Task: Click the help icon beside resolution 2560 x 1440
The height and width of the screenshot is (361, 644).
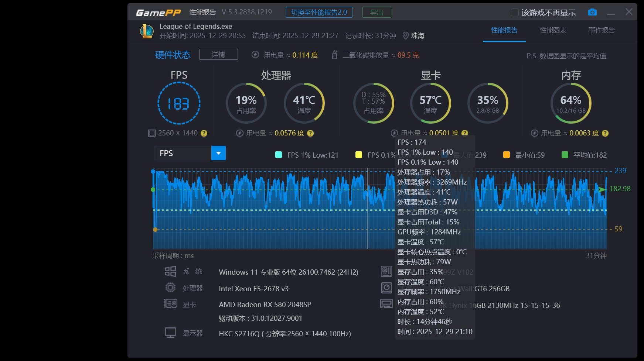Action: [204, 133]
